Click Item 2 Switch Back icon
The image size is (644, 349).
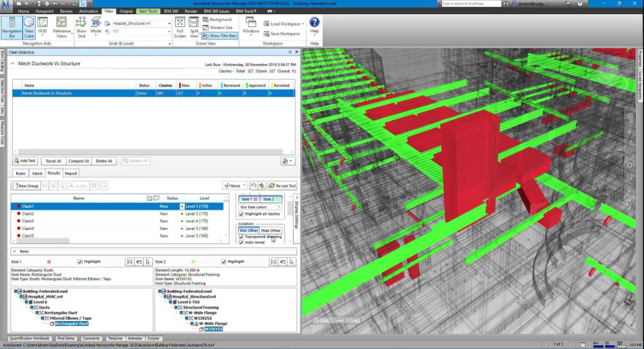[283, 262]
